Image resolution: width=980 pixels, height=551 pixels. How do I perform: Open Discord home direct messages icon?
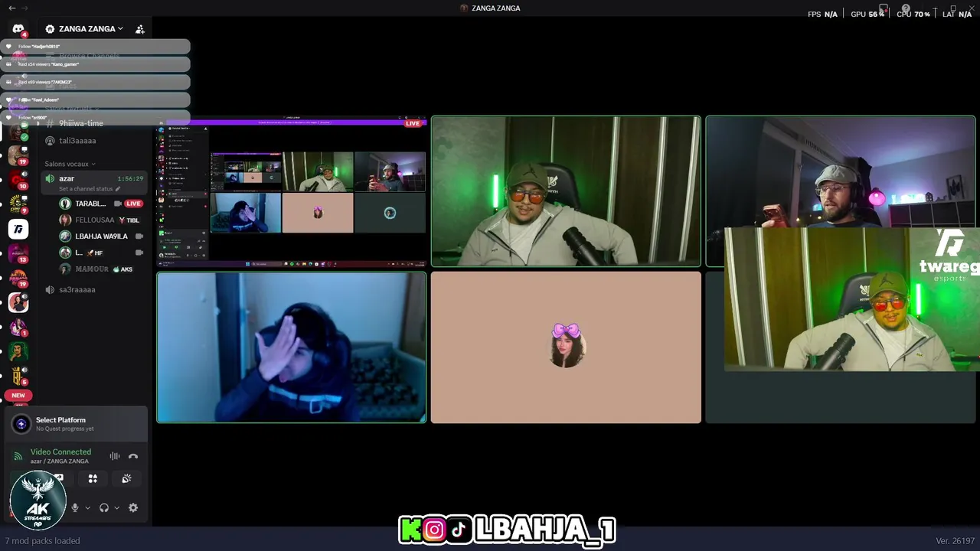point(18,29)
